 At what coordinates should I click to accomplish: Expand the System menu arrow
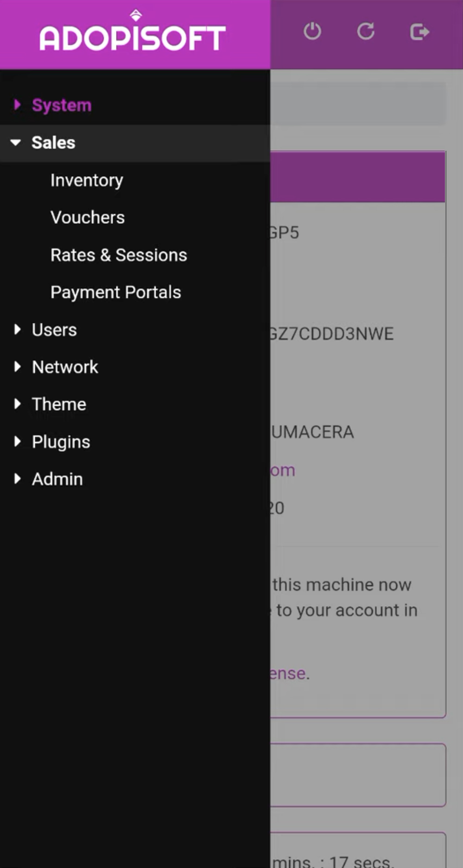coord(17,105)
